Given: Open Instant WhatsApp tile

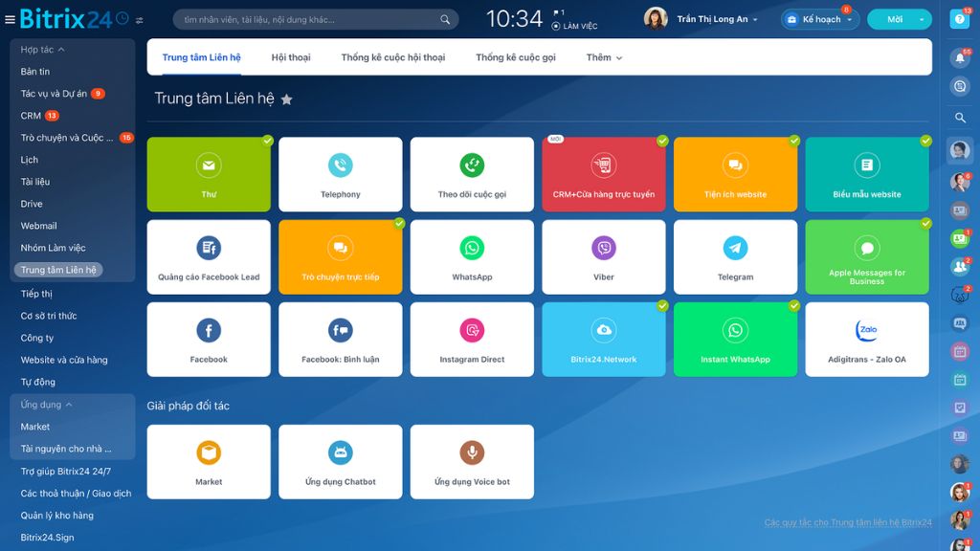Looking at the screenshot, I should coord(736,340).
